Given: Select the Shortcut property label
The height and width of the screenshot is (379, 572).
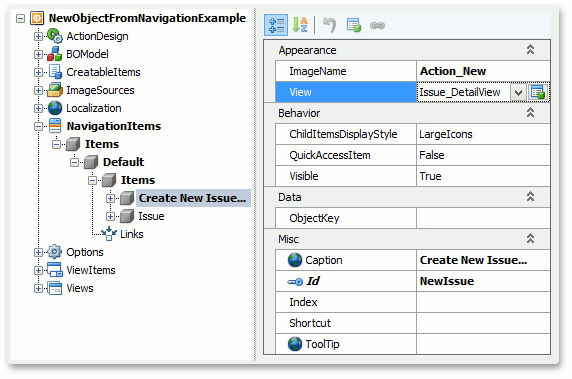Looking at the screenshot, I should pyautogui.click(x=310, y=323).
